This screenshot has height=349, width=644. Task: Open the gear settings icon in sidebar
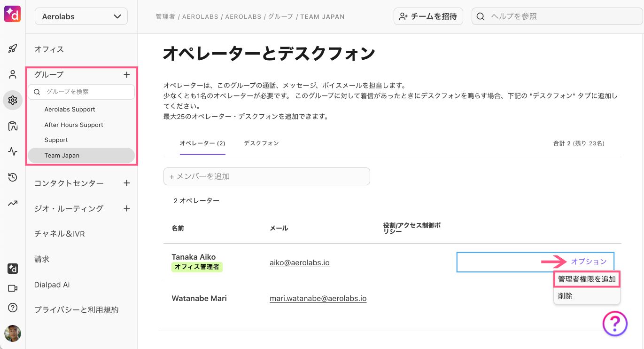[13, 100]
